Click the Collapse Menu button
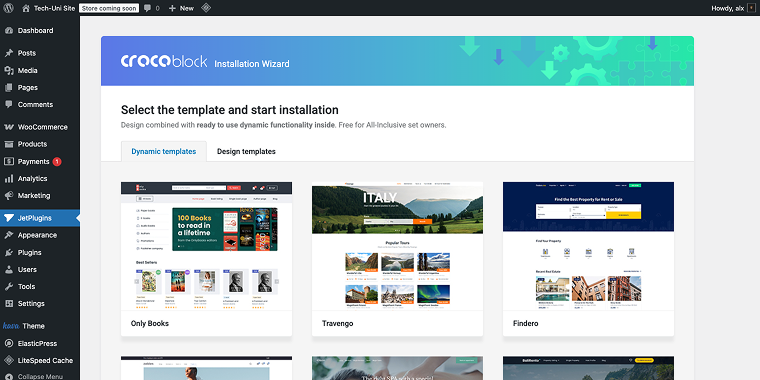The width and height of the screenshot is (760, 380). [40, 377]
